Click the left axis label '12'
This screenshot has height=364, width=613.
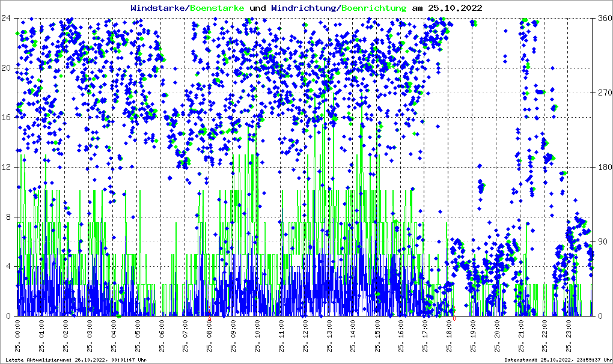pos(6,167)
